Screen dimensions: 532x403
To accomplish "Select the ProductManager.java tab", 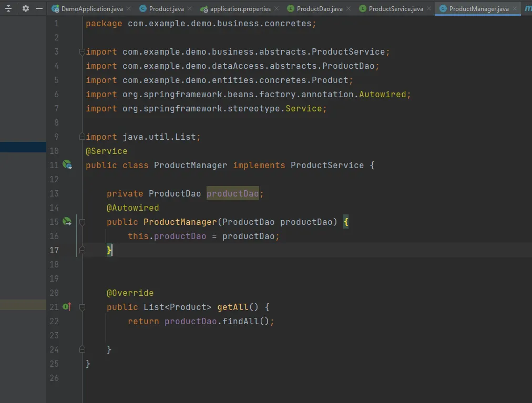I will [479, 9].
